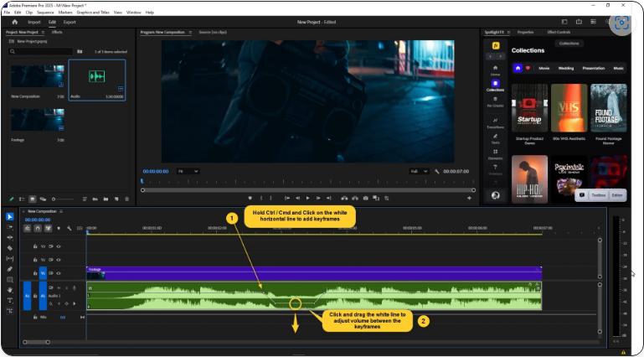Toggle lock on track V3
Image resolution: width=644 pixels, height=357 pixels.
35,246
